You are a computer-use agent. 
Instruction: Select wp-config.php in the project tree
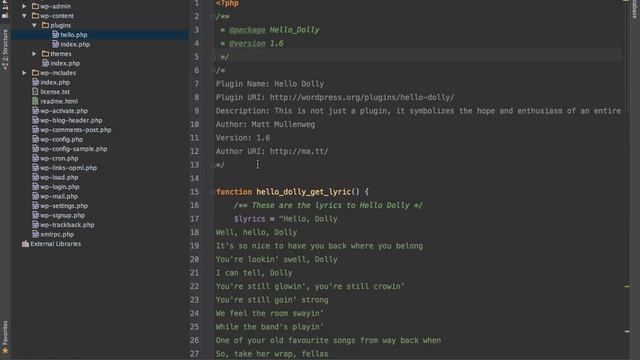tap(61, 139)
